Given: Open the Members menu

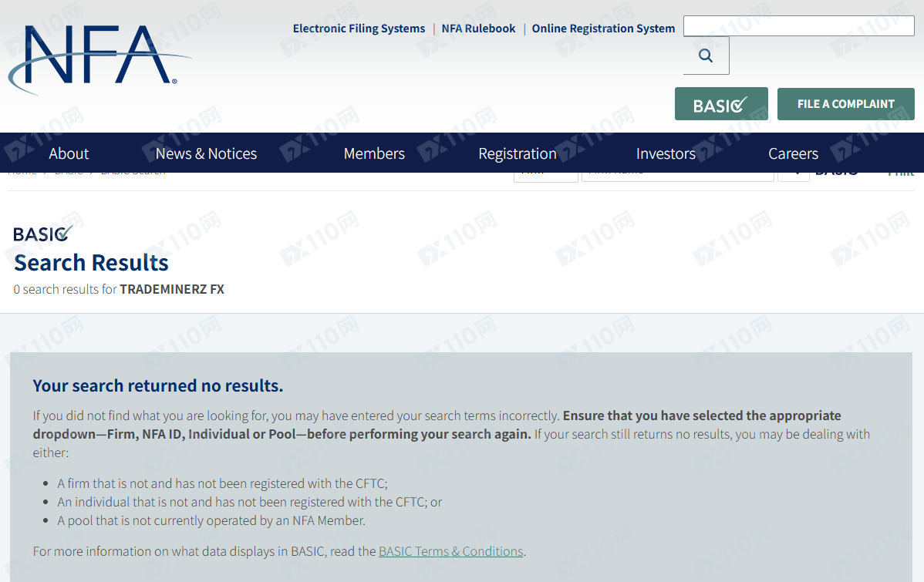Looking at the screenshot, I should tap(374, 153).
